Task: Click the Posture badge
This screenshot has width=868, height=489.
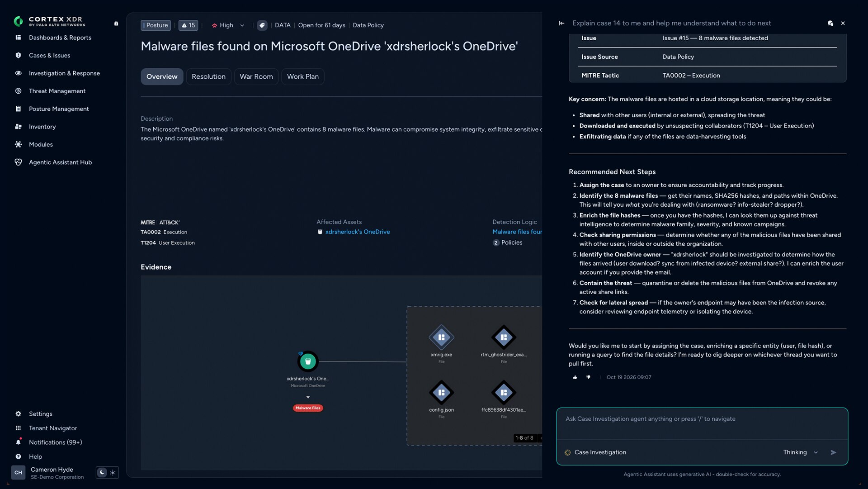Action: 156,25
